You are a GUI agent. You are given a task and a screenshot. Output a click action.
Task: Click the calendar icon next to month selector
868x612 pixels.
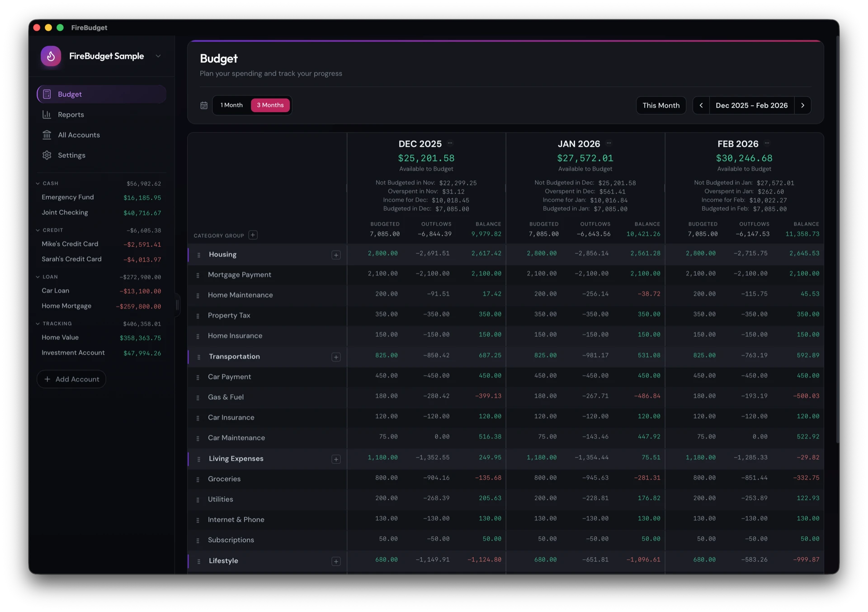point(204,105)
